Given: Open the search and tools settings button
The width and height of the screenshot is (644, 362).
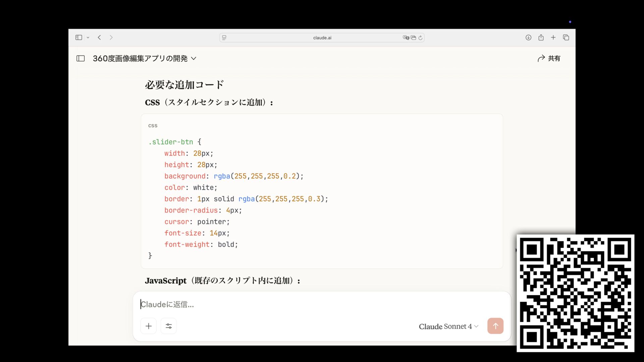Looking at the screenshot, I should (169, 326).
